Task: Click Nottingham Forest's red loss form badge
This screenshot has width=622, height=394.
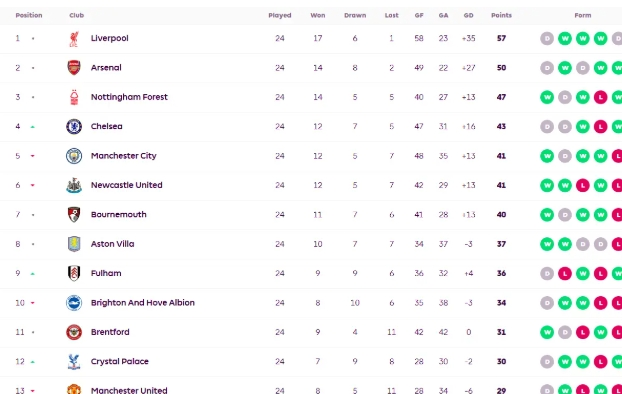Action: coord(601,97)
